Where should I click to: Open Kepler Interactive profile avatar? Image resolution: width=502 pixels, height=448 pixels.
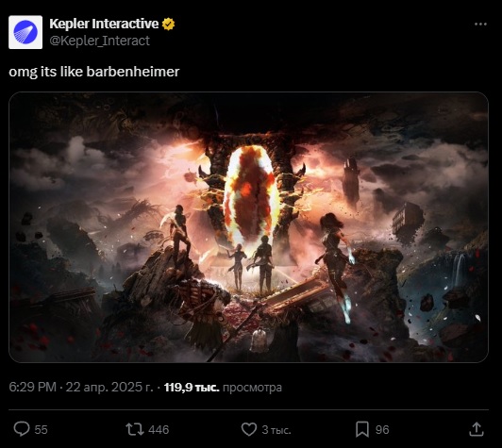[x=25, y=32]
